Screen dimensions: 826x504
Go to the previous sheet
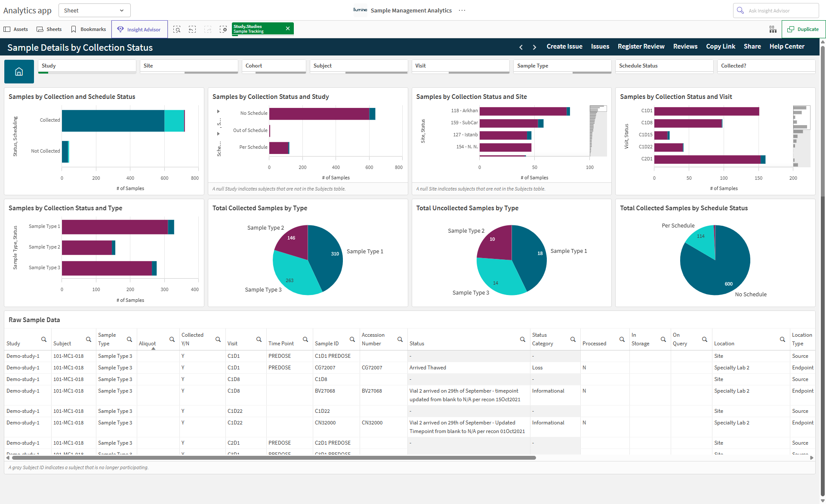point(521,47)
